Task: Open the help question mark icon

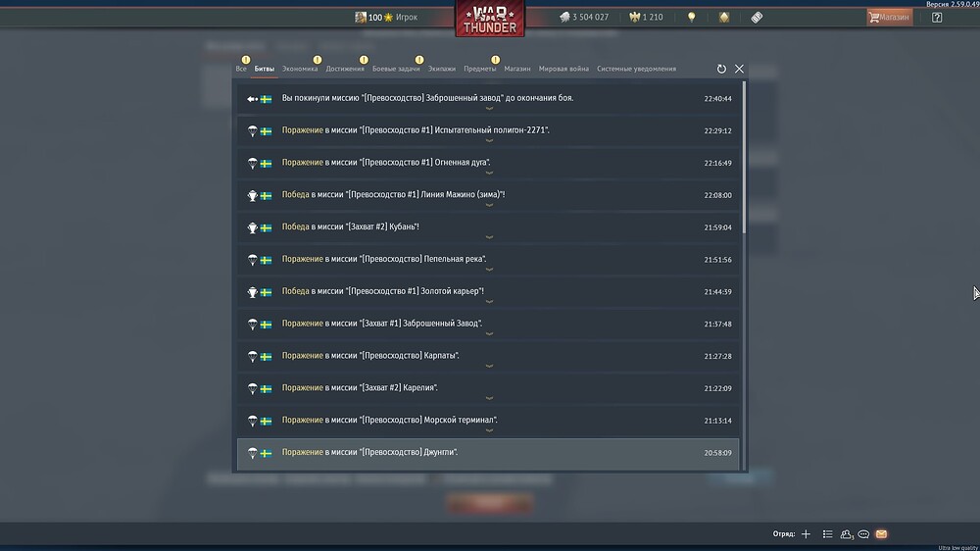Action: 937,17
